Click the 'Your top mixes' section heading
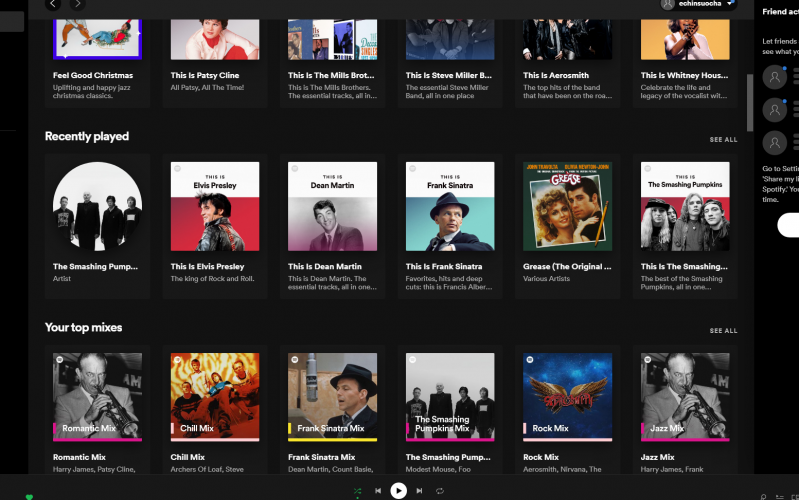The image size is (799, 500). point(84,328)
